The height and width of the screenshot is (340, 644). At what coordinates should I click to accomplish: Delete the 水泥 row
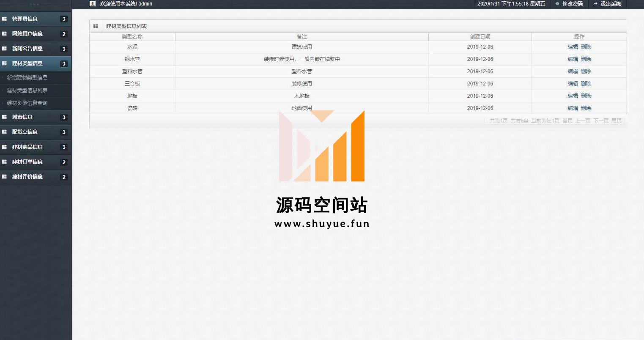click(586, 47)
